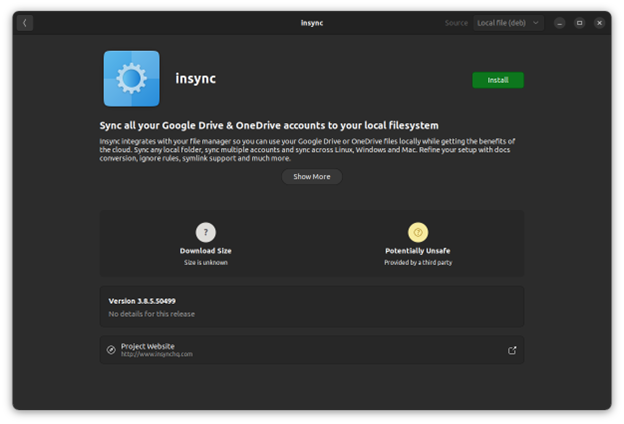
Task: Click the http://www.insynchq.com URL text
Action: click(x=157, y=354)
